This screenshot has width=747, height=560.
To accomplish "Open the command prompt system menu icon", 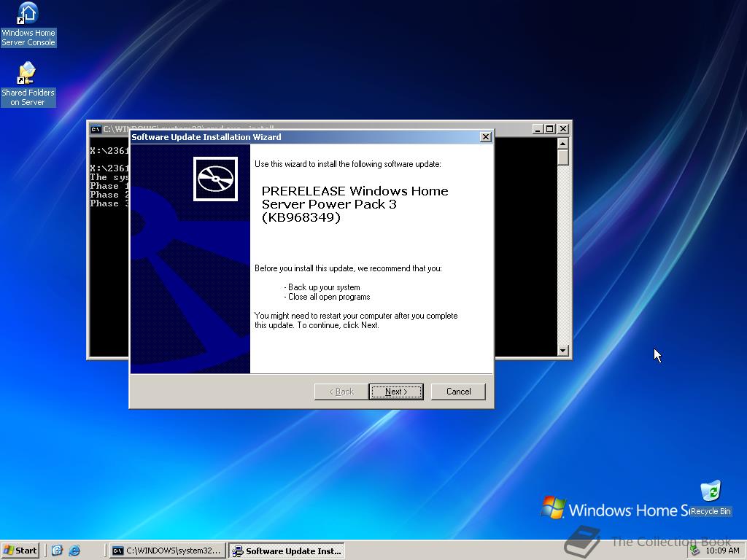I will coord(96,129).
